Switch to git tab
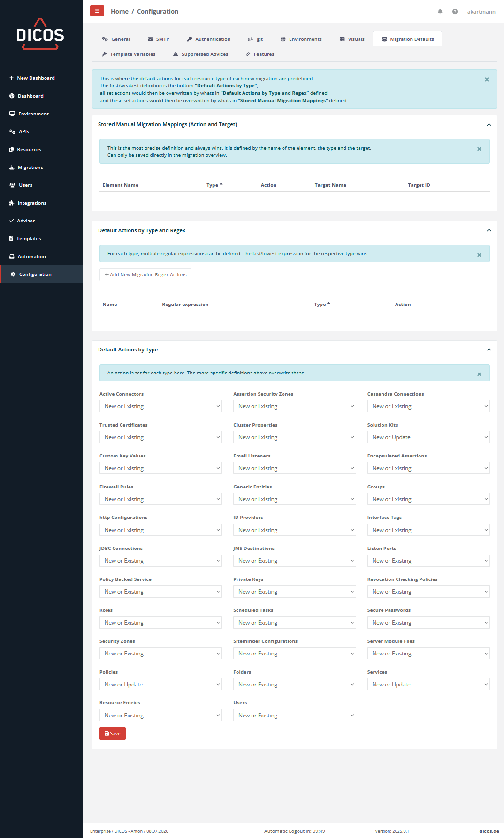This screenshot has height=838, width=504. point(255,39)
